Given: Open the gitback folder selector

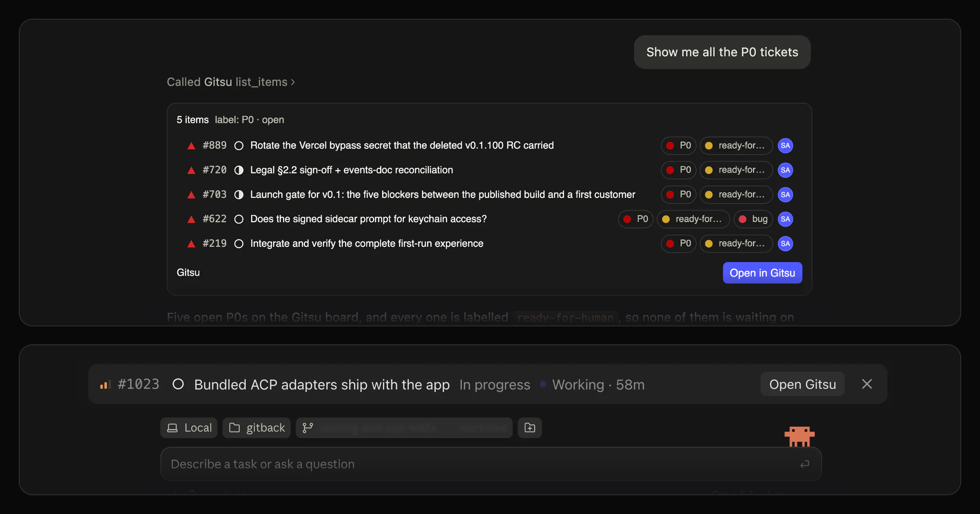Looking at the screenshot, I should pyautogui.click(x=256, y=428).
